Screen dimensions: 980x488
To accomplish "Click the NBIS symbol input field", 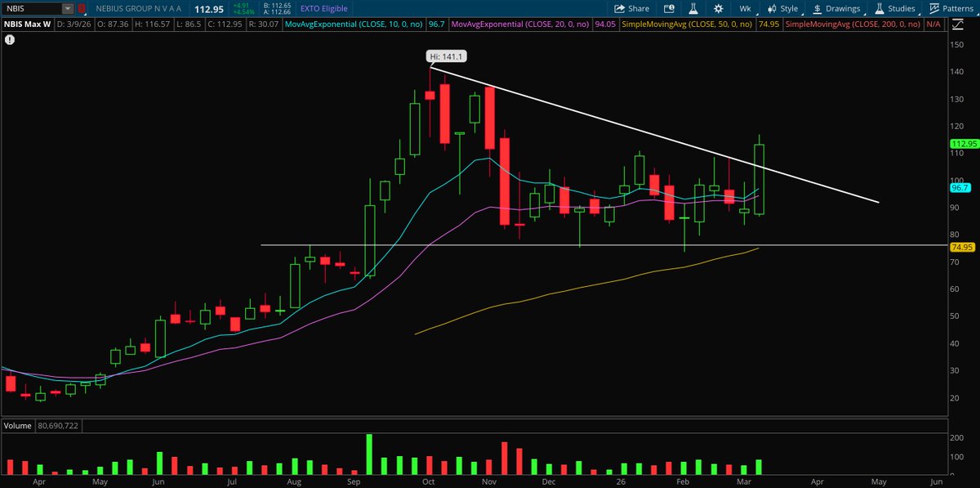I will [33, 9].
